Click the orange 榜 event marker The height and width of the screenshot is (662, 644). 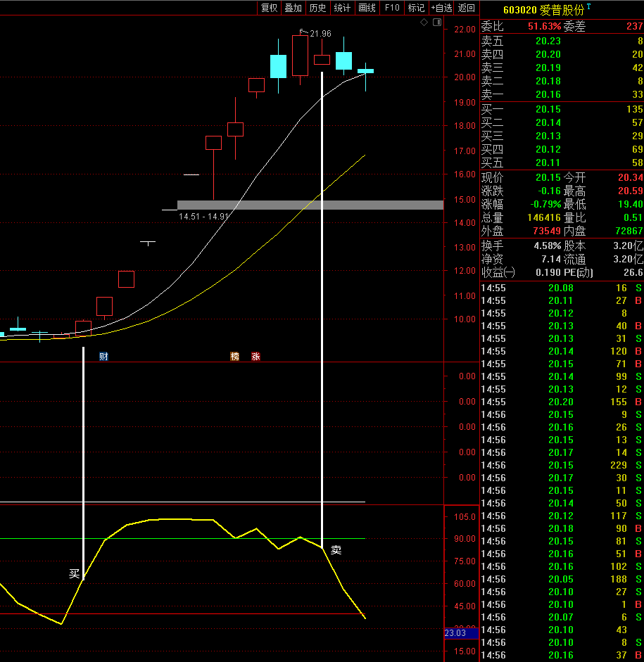click(x=235, y=357)
